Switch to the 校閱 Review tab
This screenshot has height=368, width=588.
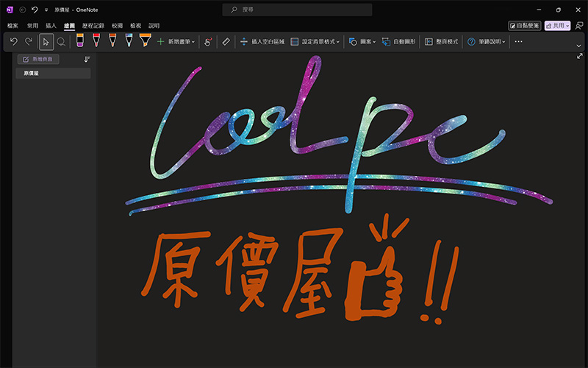click(118, 26)
